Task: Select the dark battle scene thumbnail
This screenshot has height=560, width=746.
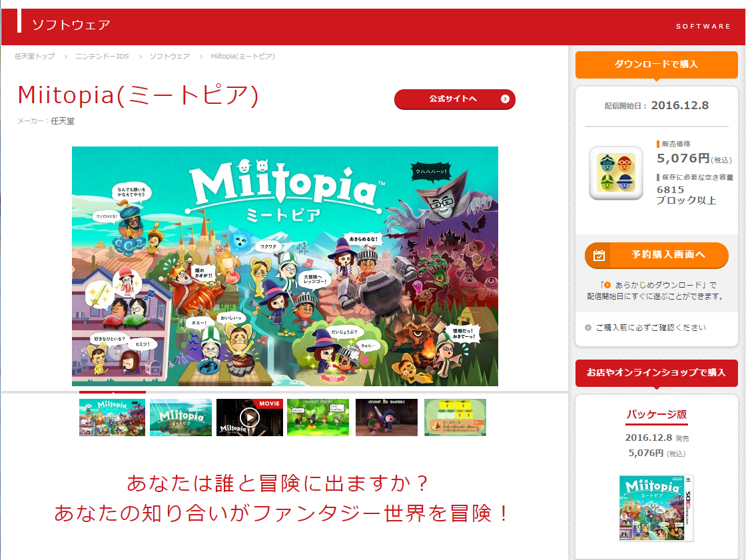Action: coord(387,418)
